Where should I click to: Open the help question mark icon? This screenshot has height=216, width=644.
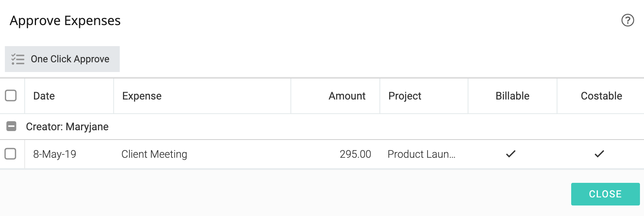tap(627, 20)
